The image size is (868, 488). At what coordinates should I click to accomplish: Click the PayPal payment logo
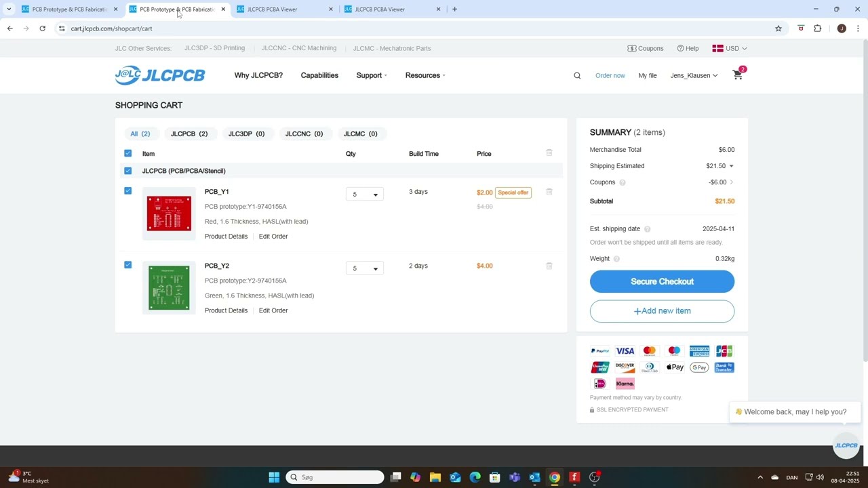point(600,351)
